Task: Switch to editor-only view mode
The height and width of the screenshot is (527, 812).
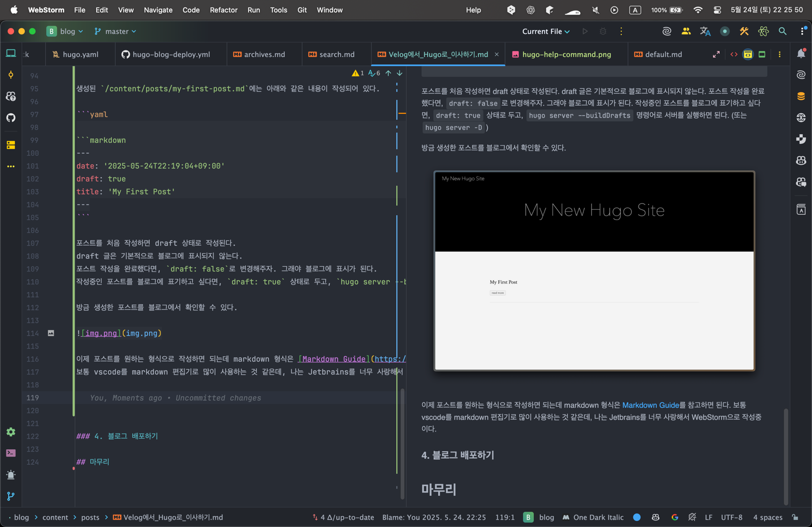Action: click(x=734, y=54)
